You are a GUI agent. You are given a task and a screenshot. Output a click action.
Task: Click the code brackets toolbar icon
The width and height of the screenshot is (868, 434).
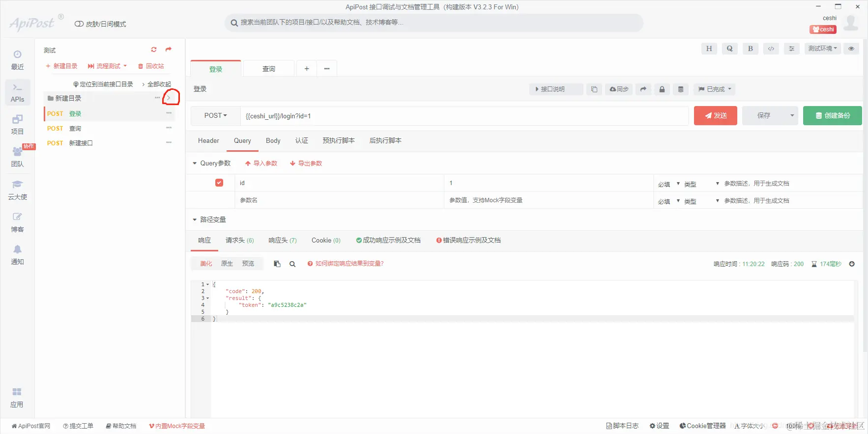(x=771, y=49)
